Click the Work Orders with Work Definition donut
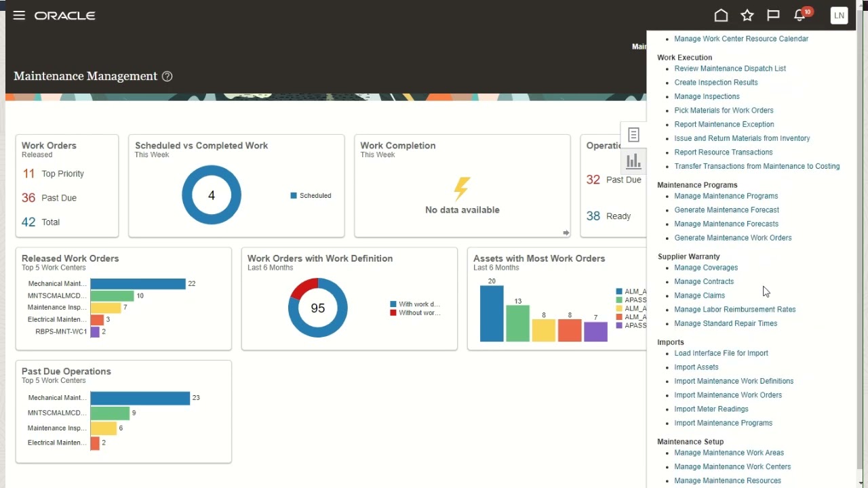Viewport: 868px width, 488px height. [318, 308]
